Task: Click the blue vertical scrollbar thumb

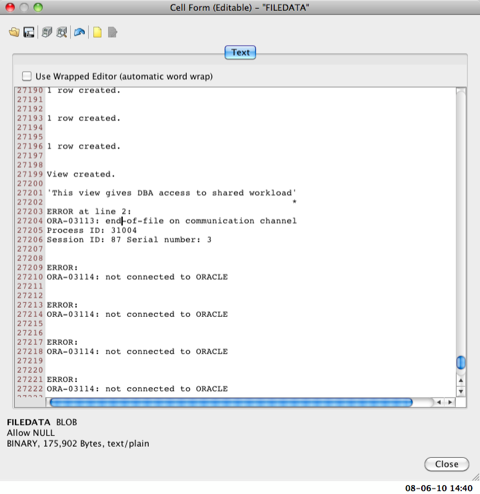Action: [x=461, y=362]
